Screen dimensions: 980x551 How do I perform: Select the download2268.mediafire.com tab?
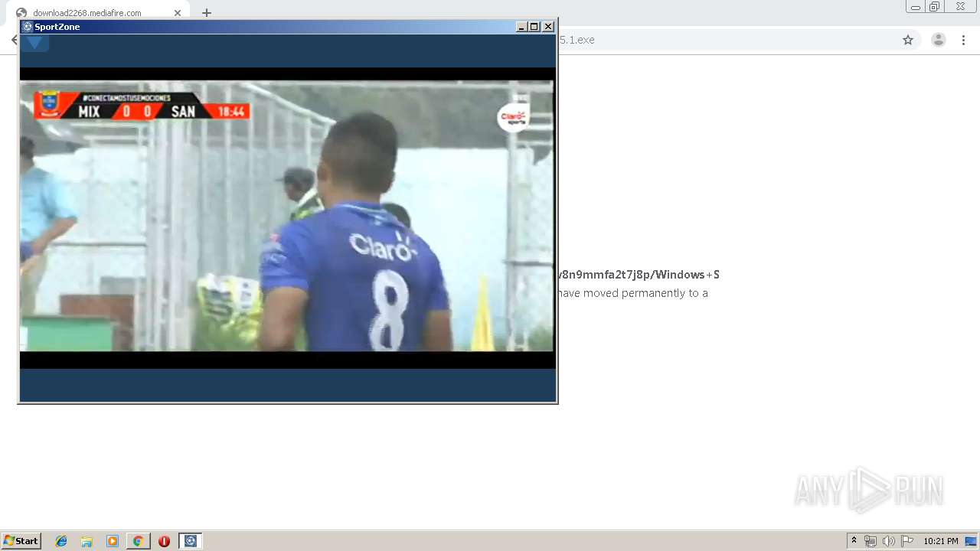(x=100, y=13)
